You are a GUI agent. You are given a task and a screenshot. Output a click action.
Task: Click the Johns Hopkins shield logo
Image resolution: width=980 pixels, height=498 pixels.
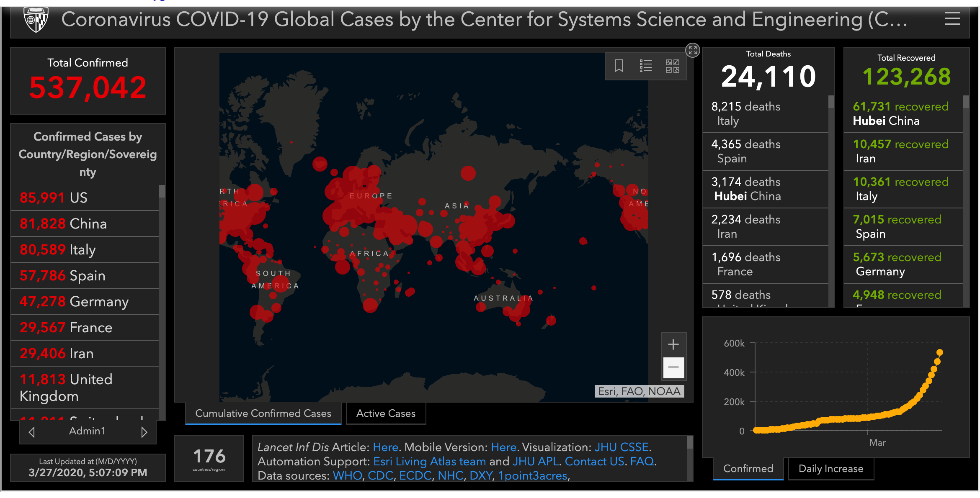pos(36,20)
